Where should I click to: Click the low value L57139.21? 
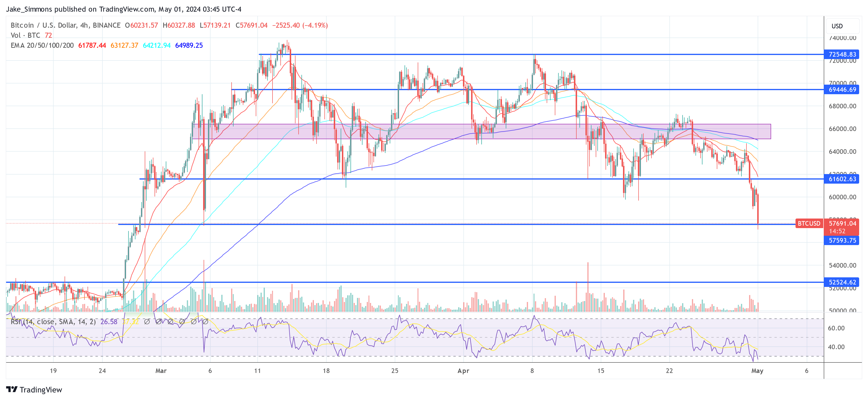click(x=215, y=25)
